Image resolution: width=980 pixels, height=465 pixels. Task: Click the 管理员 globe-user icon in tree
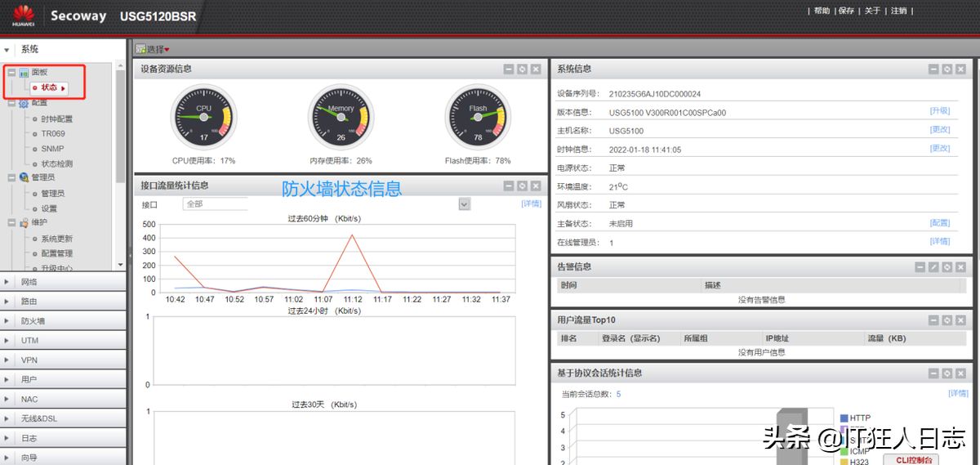click(24, 177)
